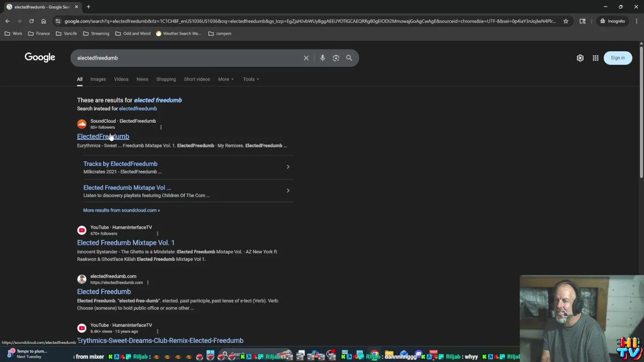This screenshot has height=362, width=644.
Task: Click the Sign in button
Action: coord(618,58)
